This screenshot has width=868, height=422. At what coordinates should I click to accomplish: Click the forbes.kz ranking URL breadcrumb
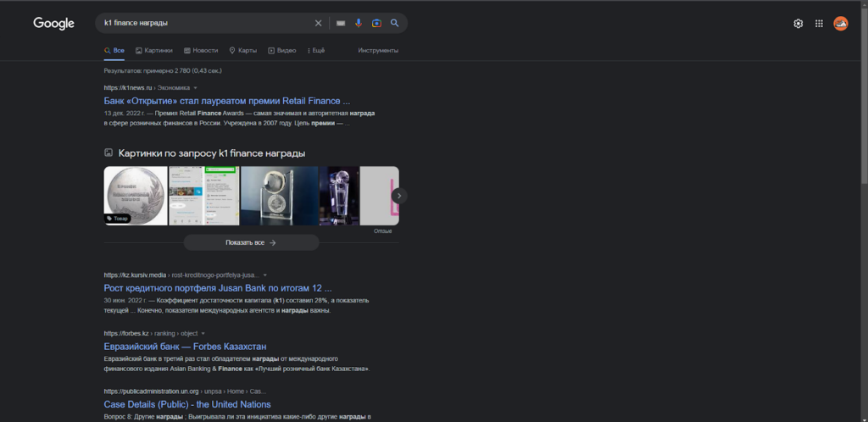[x=151, y=334]
